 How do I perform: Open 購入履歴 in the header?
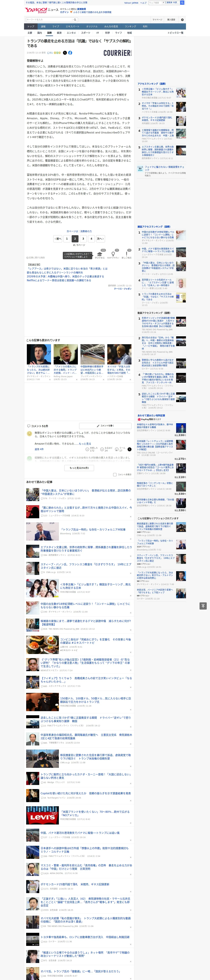(171, 20)
